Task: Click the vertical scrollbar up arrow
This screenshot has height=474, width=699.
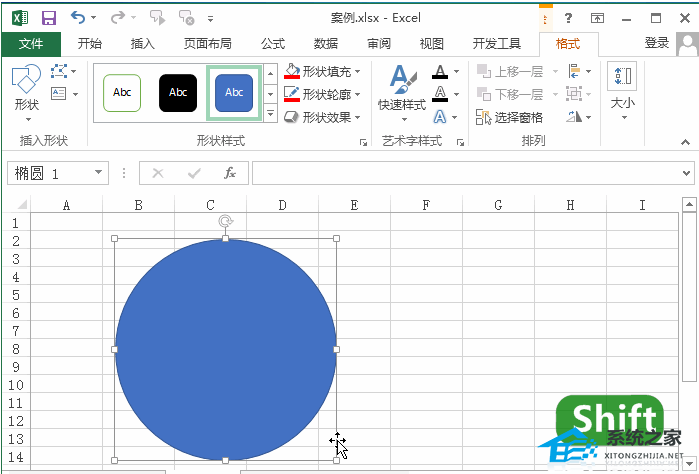Action: 689,205
